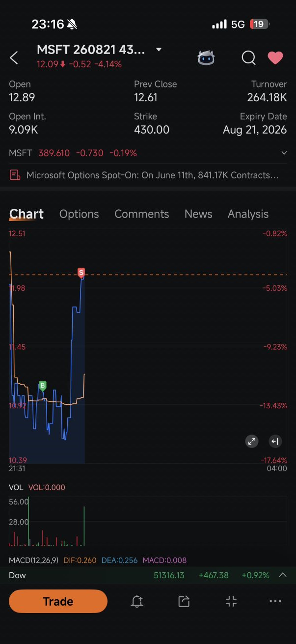Tap the share icon
This screenshot has height=644, width=296.
pos(184,601)
